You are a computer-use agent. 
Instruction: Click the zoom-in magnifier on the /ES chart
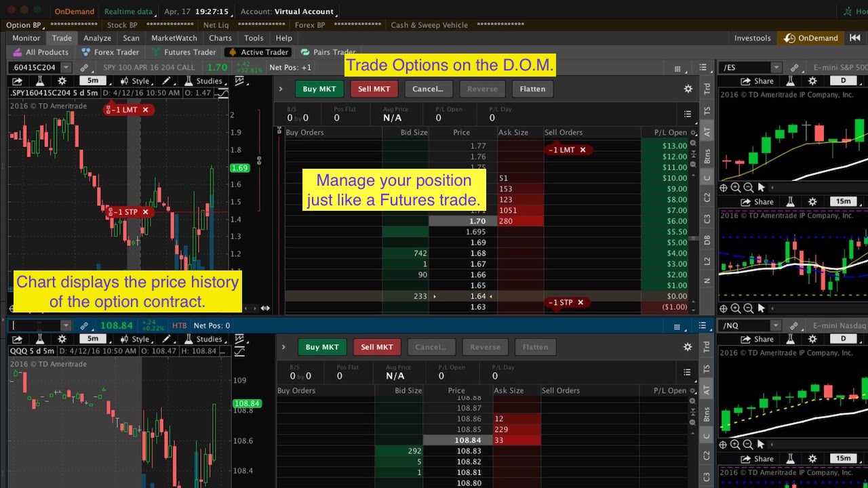pos(736,187)
